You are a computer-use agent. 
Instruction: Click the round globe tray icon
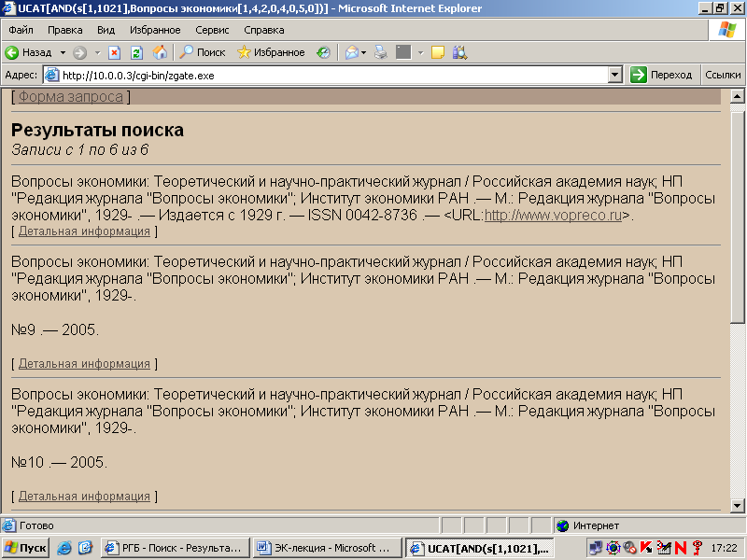point(613,548)
